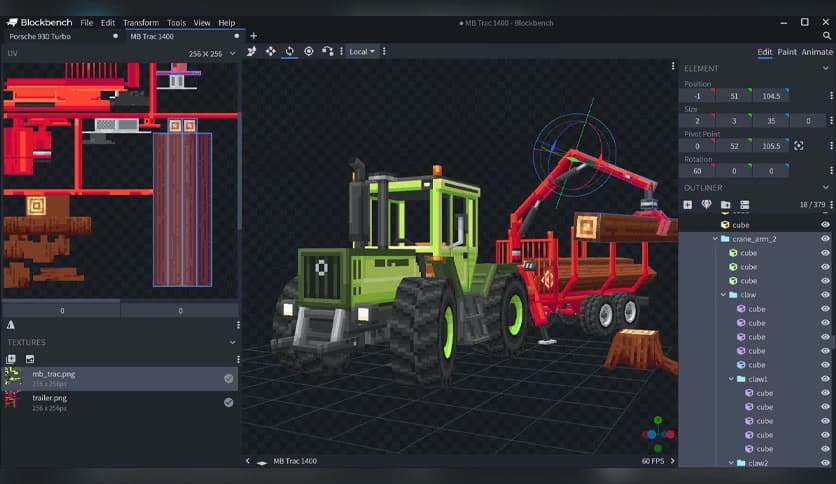Select the Vertex Snap tool in the toolbar

click(x=327, y=51)
